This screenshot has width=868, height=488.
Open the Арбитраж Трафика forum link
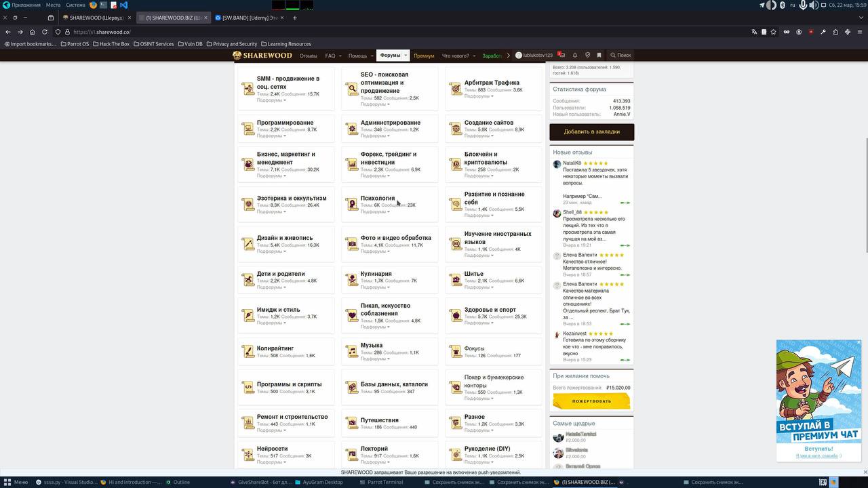(492, 83)
